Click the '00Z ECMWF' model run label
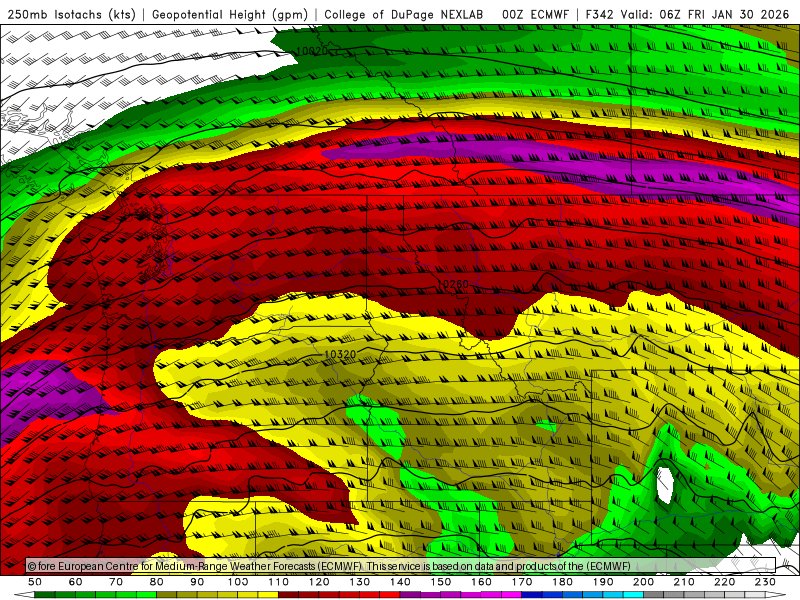This screenshot has height=600, width=800. pos(535,15)
